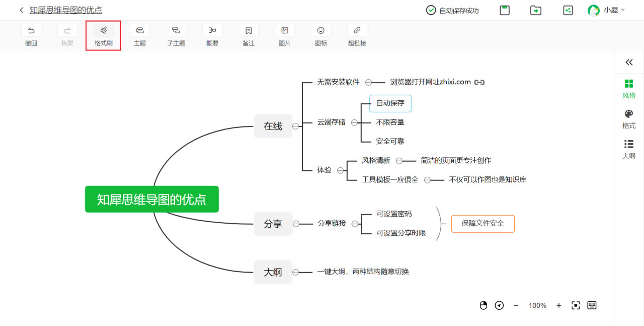Switch to 大纲 outline view in sidebar
644x326 pixels.
click(629, 150)
